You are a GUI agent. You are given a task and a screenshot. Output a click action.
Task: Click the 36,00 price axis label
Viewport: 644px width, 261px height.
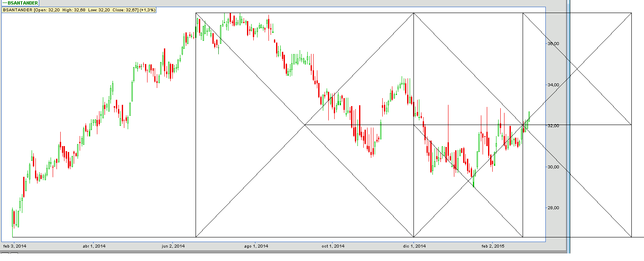(x=553, y=44)
